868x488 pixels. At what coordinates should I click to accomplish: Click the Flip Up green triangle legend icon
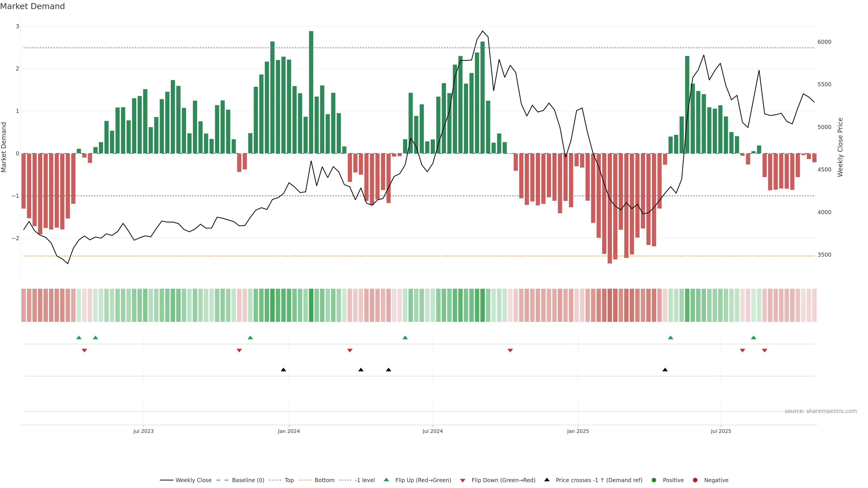[x=387, y=480]
